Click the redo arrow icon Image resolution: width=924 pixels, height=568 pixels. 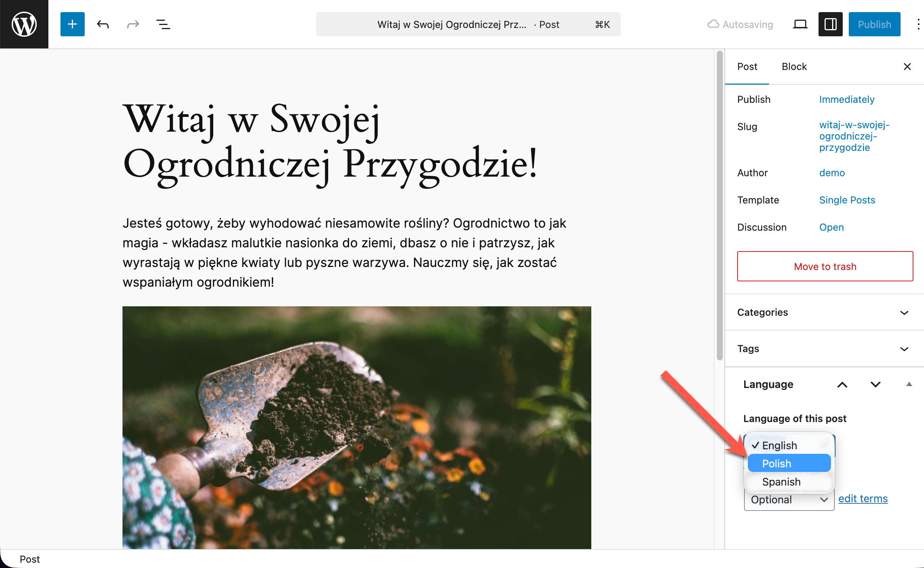(x=133, y=24)
